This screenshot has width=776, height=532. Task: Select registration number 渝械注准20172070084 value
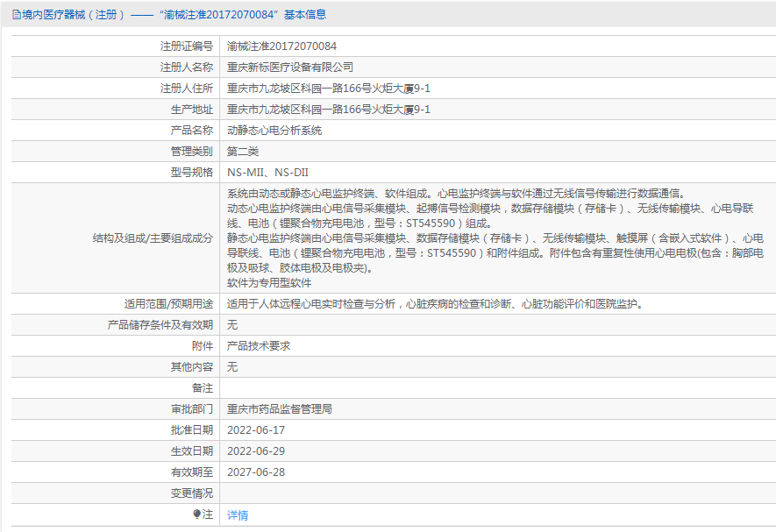[281, 46]
